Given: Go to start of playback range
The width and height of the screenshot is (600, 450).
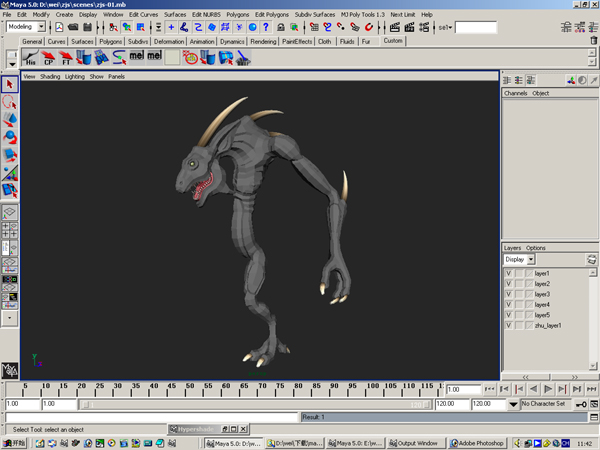Looking at the screenshot, I should coord(489,389).
